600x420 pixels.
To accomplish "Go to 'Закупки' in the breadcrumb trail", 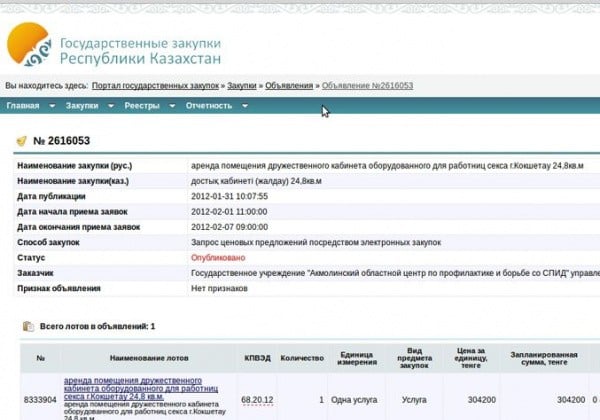I will (241, 86).
